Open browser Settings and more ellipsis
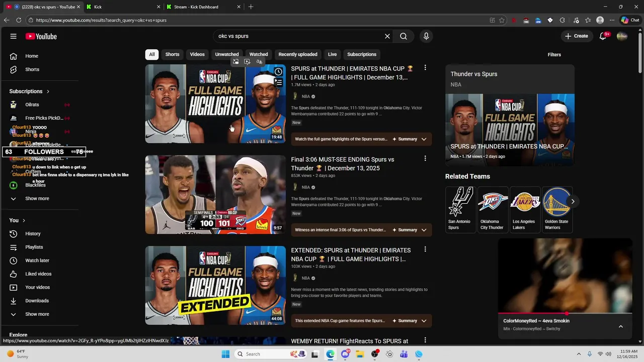Viewport: 644px width, 362px height. click(x=612, y=20)
